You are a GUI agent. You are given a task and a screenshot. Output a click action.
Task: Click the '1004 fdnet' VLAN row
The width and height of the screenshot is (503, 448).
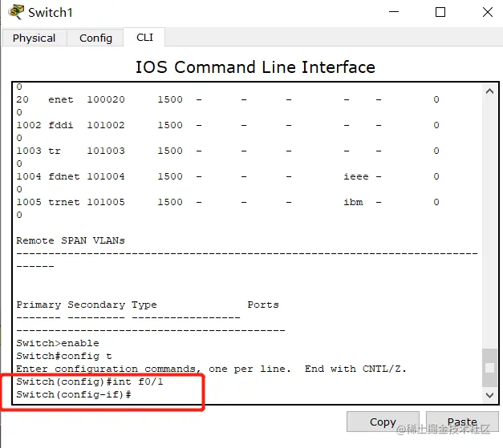pyautogui.click(x=228, y=176)
